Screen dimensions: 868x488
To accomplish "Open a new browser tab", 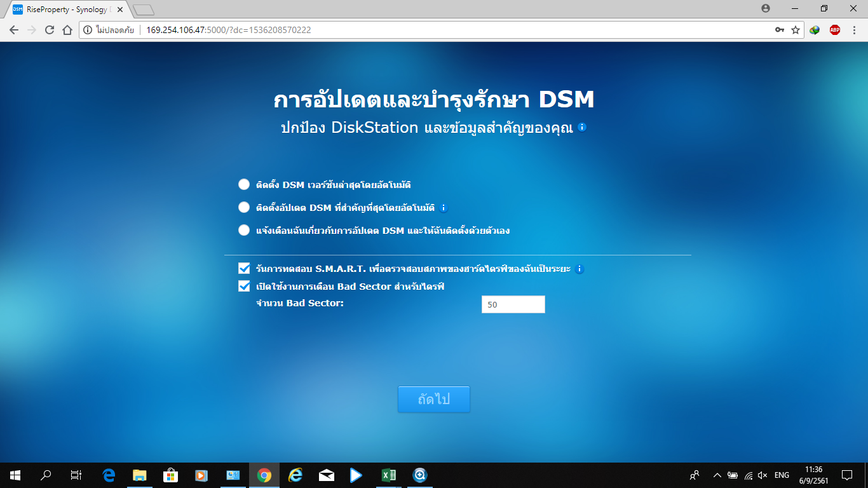I will tap(144, 10).
